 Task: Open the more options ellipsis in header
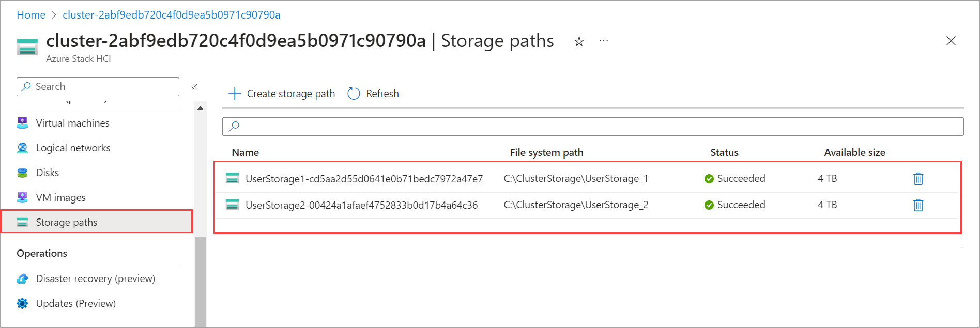[603, 41]
